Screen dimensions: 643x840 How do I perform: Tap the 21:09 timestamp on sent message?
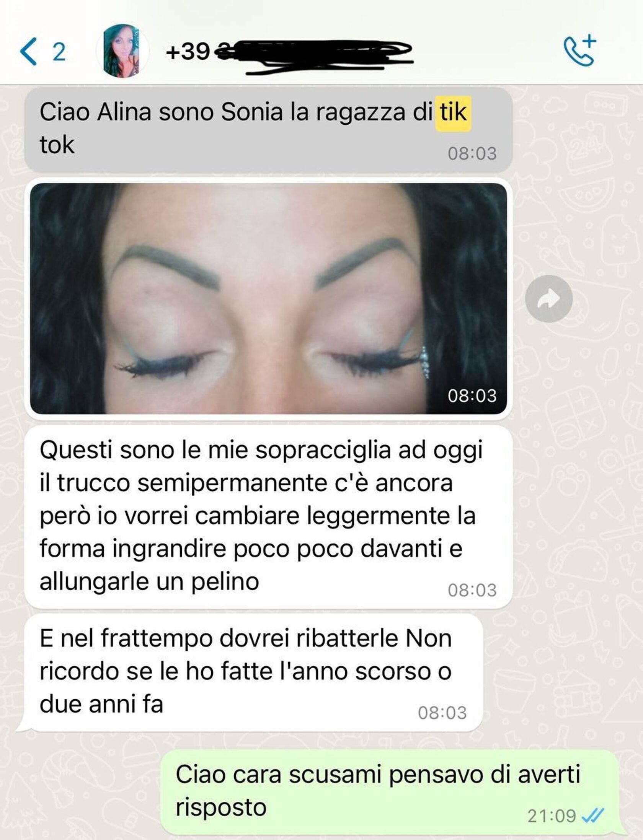(x=552, y=816)
